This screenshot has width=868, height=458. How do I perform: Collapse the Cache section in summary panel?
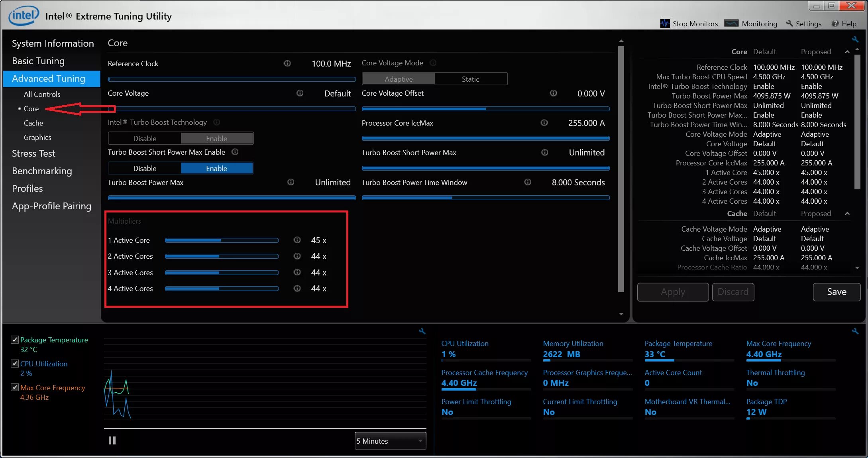(x=847, y=214)
